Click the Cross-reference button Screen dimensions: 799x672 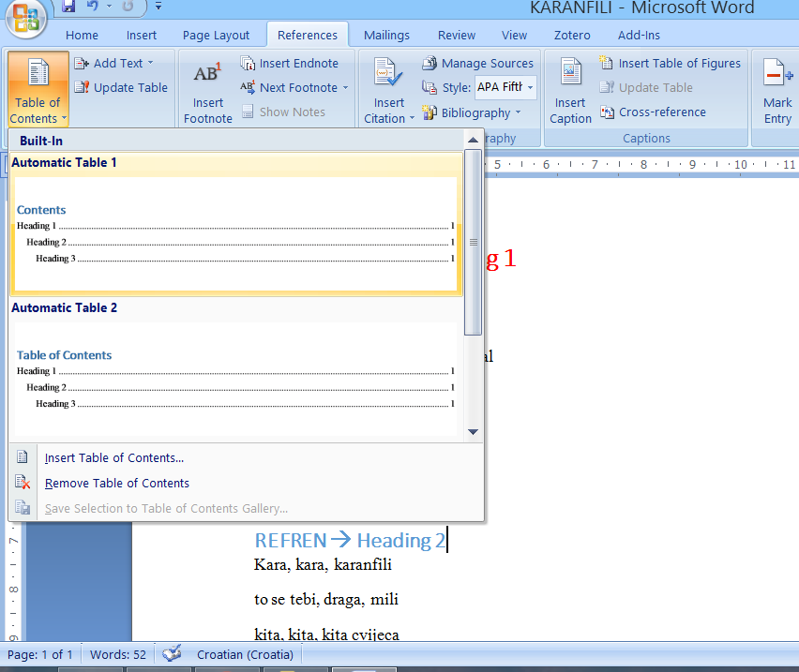pos(653,112)
